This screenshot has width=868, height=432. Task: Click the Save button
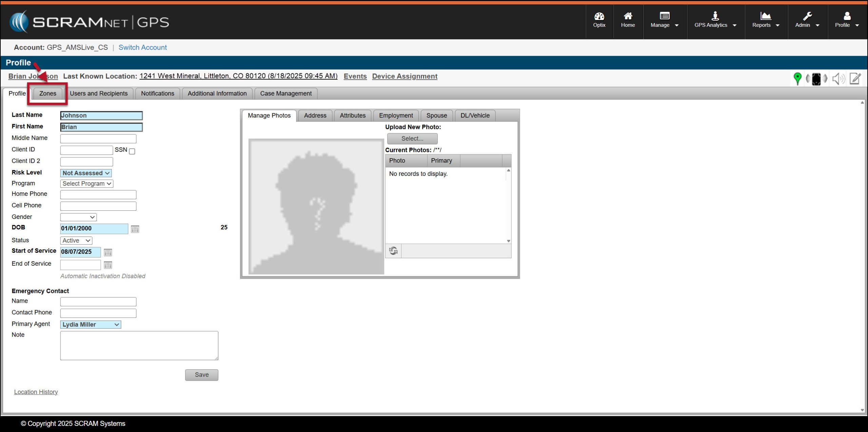pyautogui.click(x=201, y=375)
